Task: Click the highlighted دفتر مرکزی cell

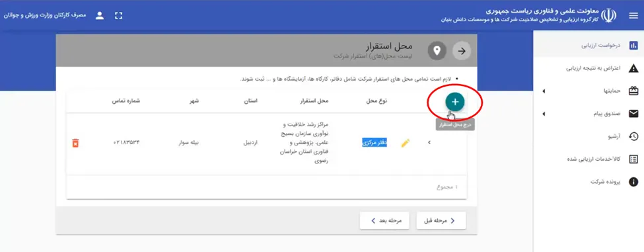Action: tap(375, 143)
